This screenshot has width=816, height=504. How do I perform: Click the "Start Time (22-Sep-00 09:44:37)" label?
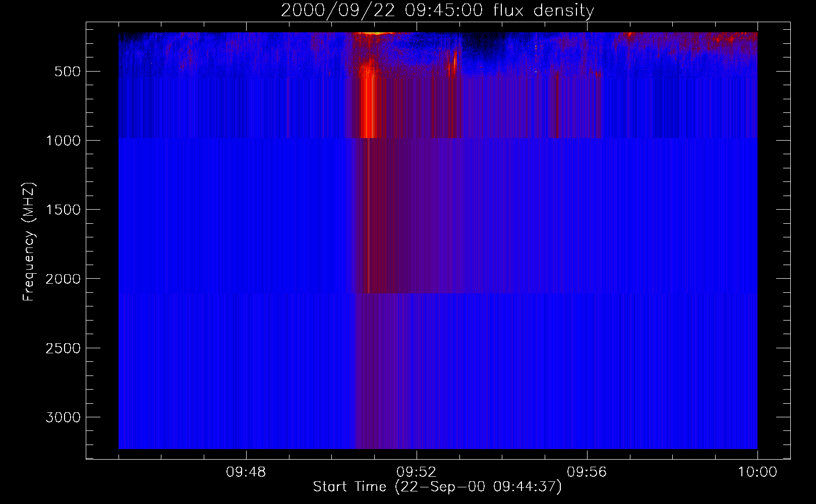(437, 487)
